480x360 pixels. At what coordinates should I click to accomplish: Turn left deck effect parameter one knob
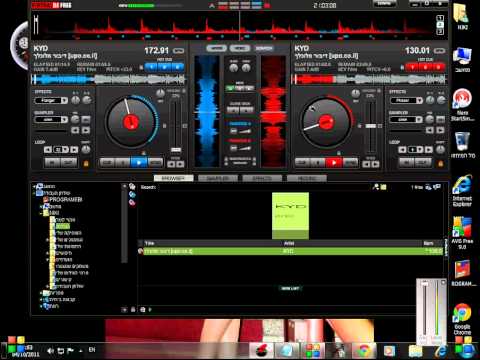click(76, 100)
